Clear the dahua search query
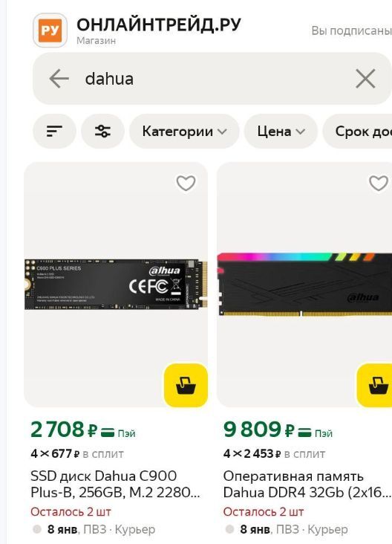This screenshot has height=544, width=392. tap(365, 79)
